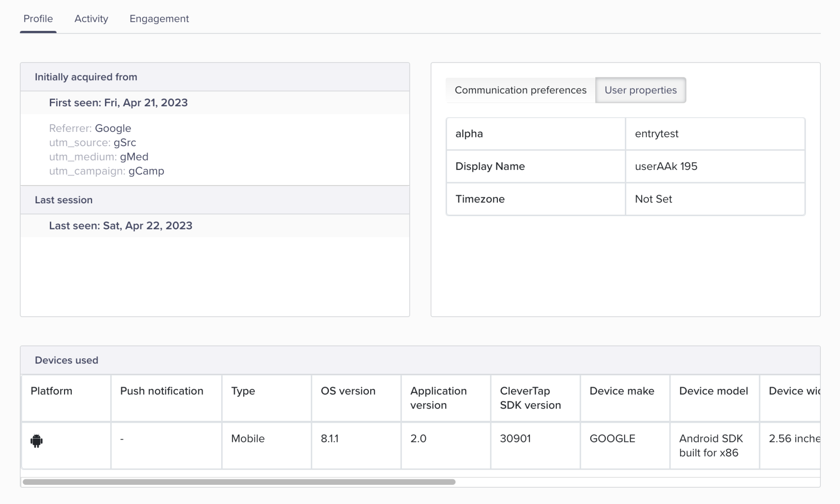Switch to the Profile tab
The image size is (840, 504).
38,19
